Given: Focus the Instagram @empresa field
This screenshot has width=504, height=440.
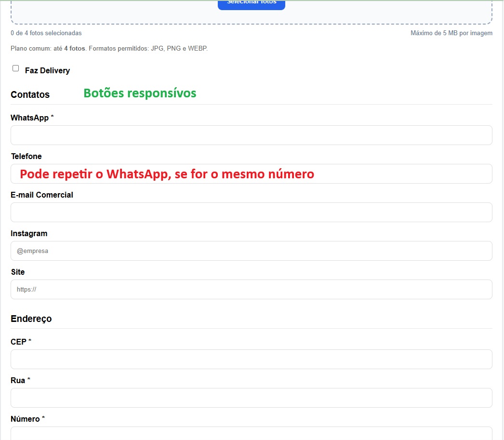Looking at the screenshot, I should (x=252, y=251).
